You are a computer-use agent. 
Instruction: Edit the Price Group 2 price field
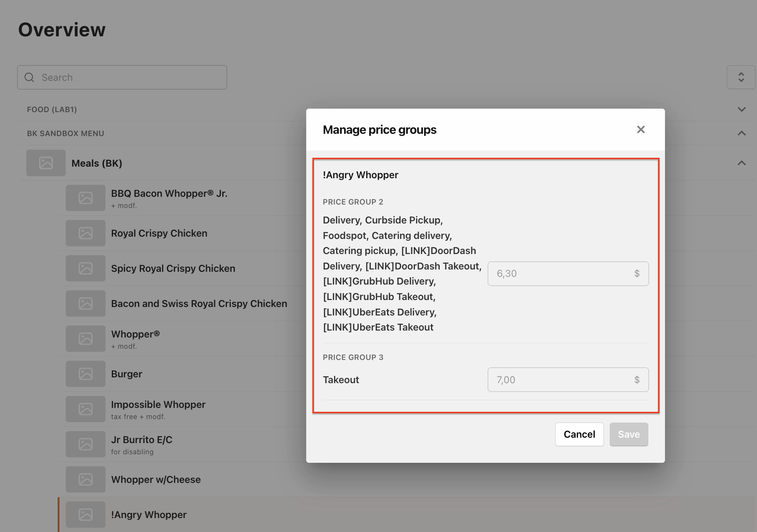[568, 274]
